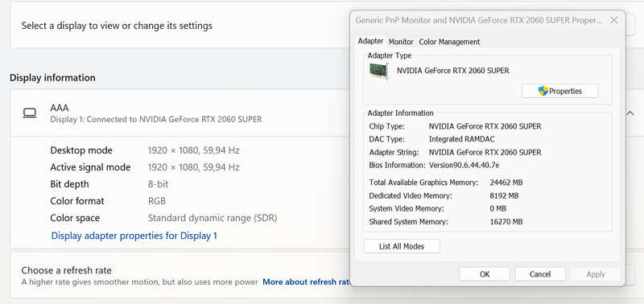Close the adapter properties dialog
644x304 pixels.
(x=614, y=20)
